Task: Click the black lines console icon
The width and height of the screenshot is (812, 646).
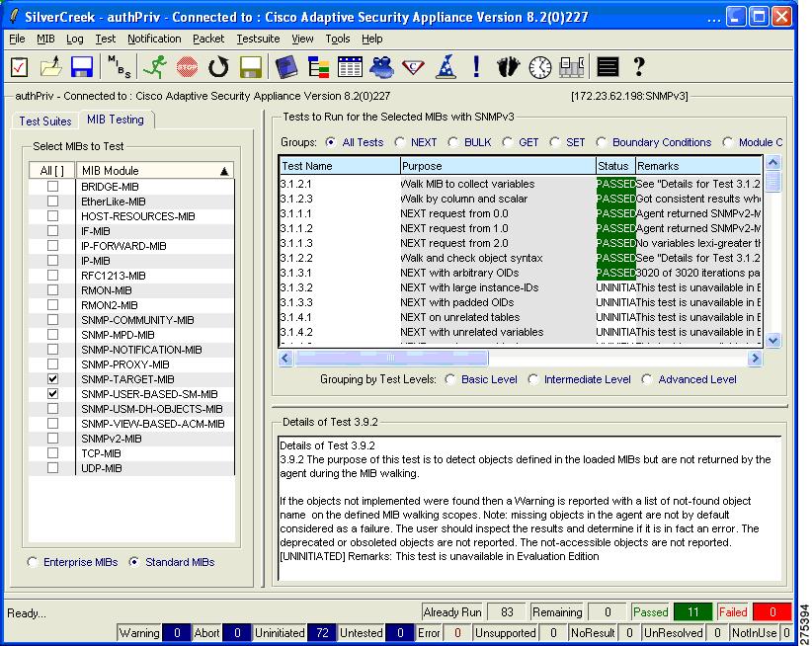Action: coord(608,67)
